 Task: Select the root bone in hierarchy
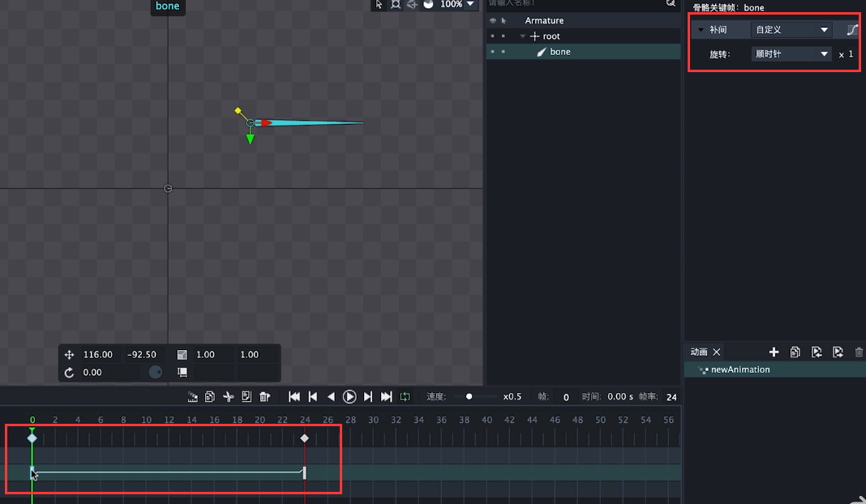point(551,36)
